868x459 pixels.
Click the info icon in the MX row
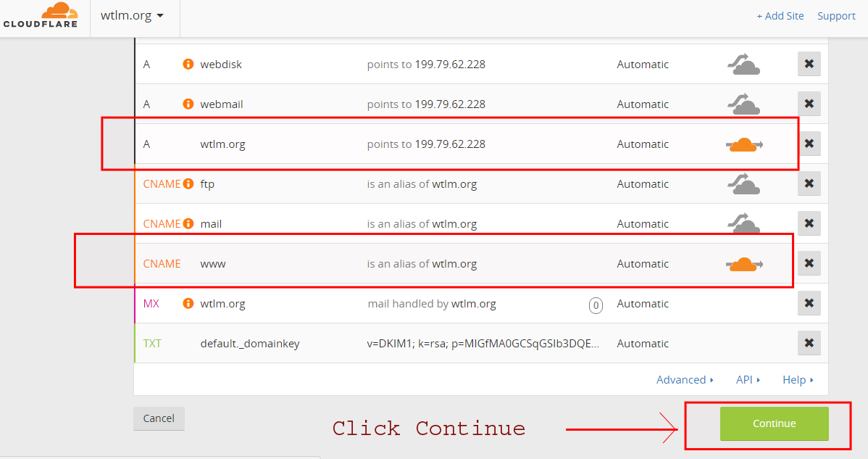coord(188,303)
